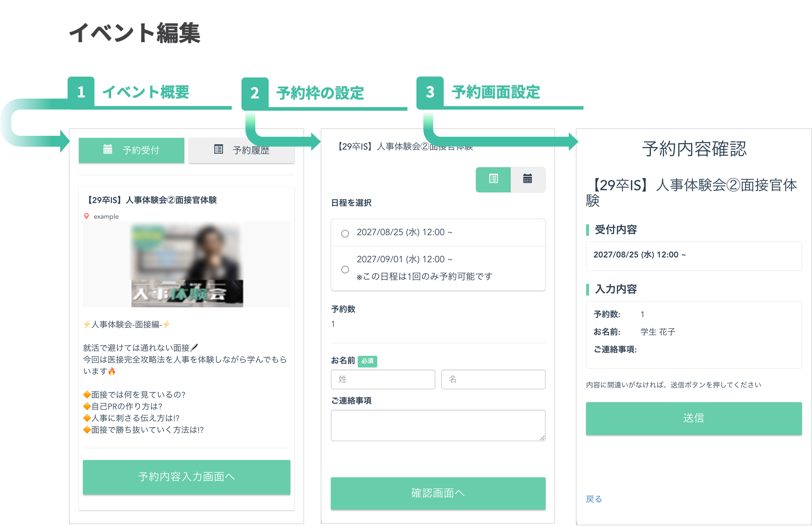
Task: Open the イベント概要 step tab
Action: coord(146,92)
